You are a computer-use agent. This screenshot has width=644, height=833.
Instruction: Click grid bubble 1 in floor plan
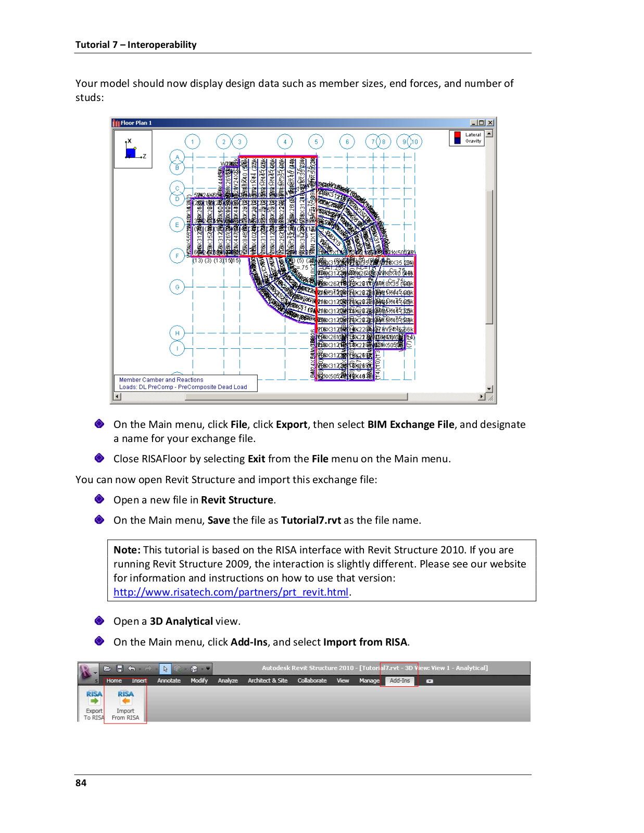(193, 142)
